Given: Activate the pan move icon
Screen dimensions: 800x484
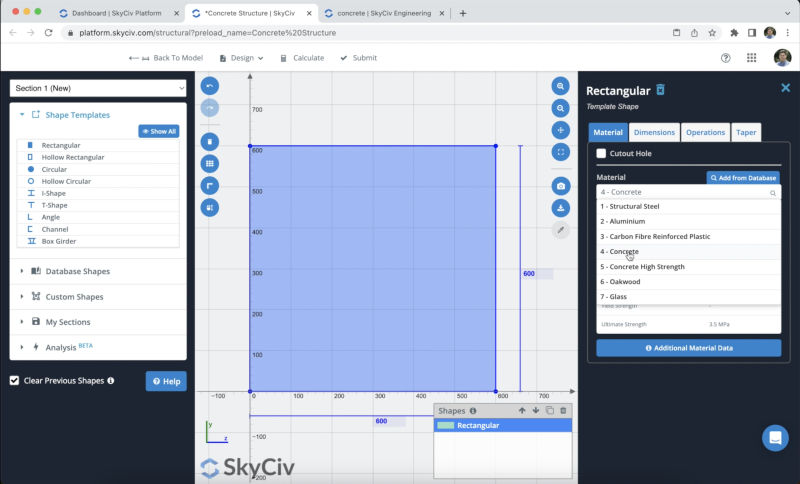Looking at the screenshot, I should point(560,130).
